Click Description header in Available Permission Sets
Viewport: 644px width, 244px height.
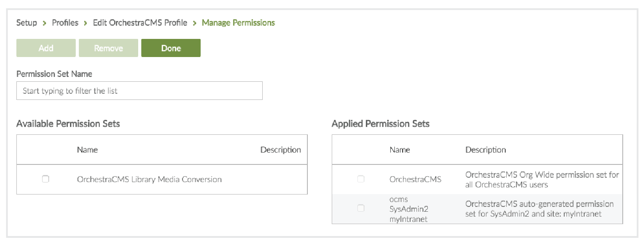[x=280, y=150]
